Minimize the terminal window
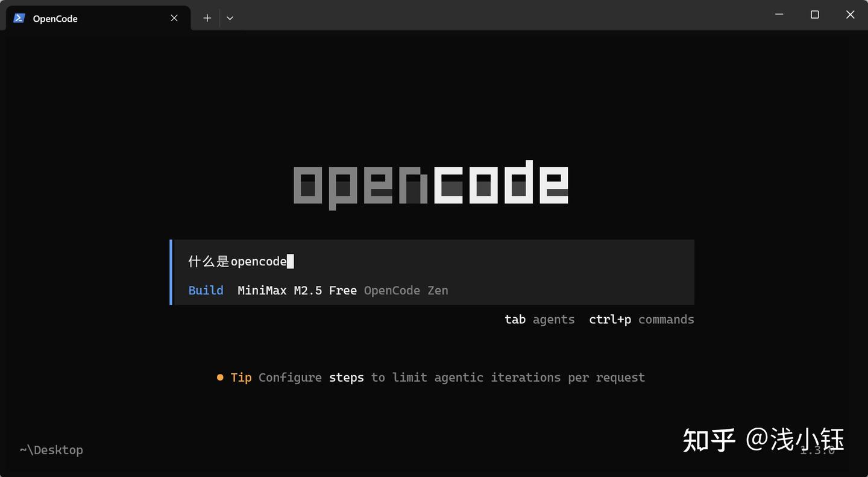The height and width of the screenshot is (477, 868). coord(779,14)
